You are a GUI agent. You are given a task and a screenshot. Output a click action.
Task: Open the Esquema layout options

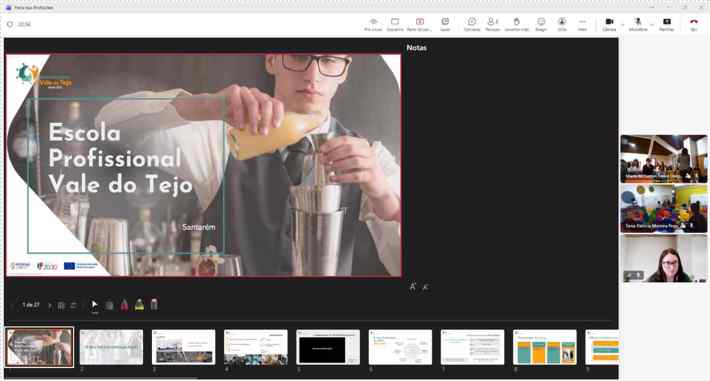(x=395, y=24)
